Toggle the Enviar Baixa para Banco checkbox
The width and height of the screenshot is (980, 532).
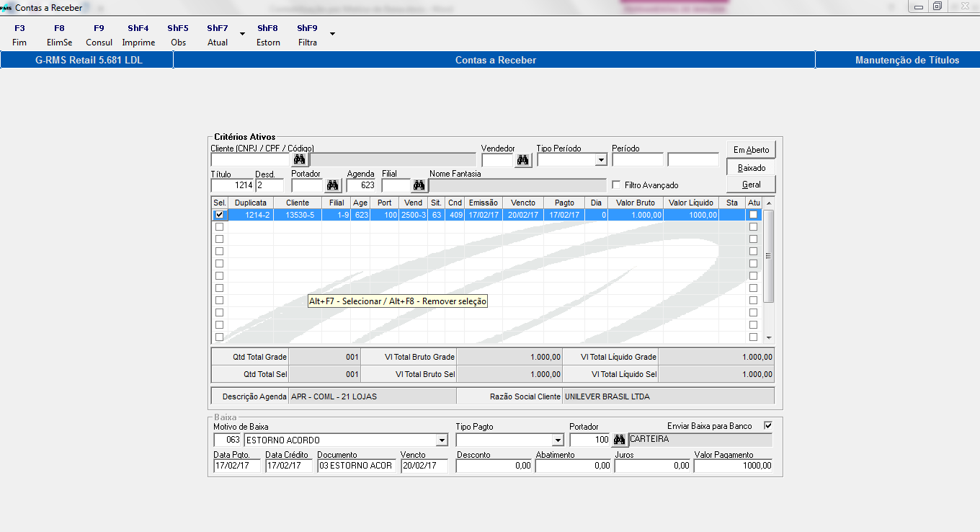click(767, 425)
